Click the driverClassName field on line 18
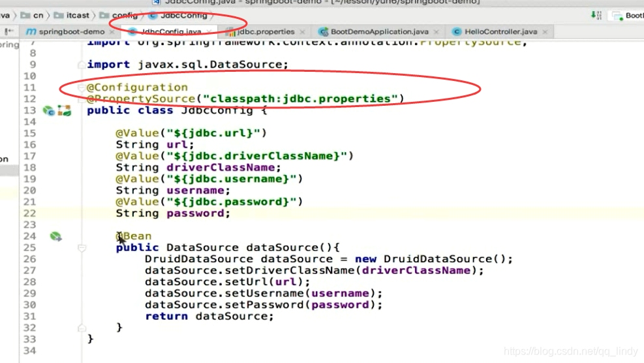 (221, 168)
